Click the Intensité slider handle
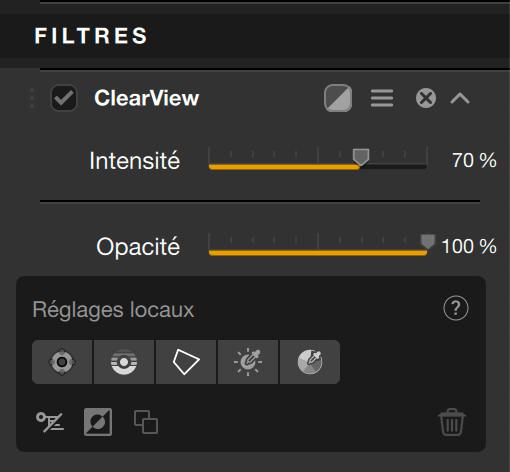This screenshot has width=510, height=472. [361, 157]
